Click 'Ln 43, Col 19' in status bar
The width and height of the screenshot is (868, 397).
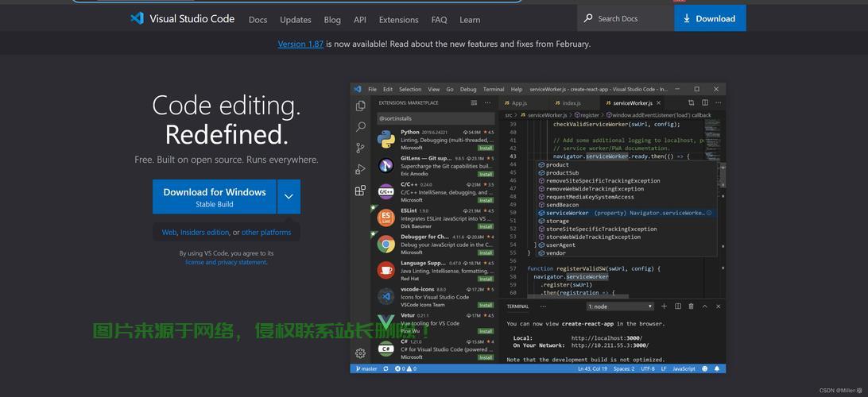point(592,368)
